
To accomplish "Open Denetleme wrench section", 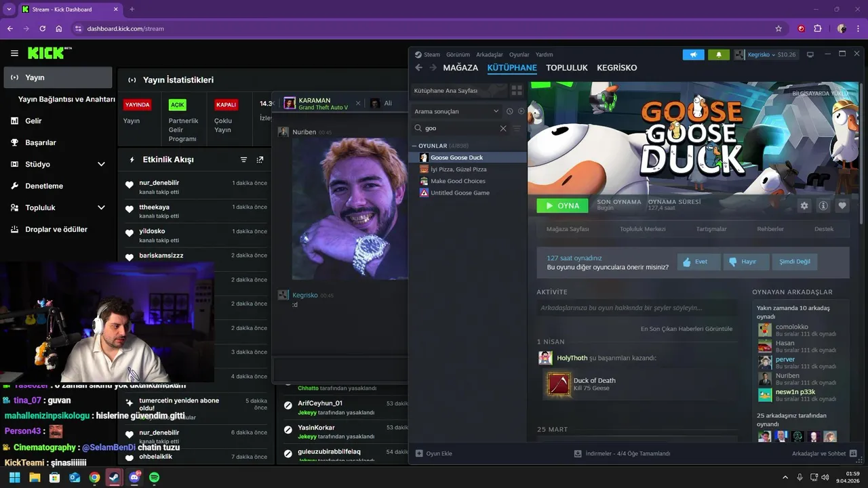I will (44, 186).
